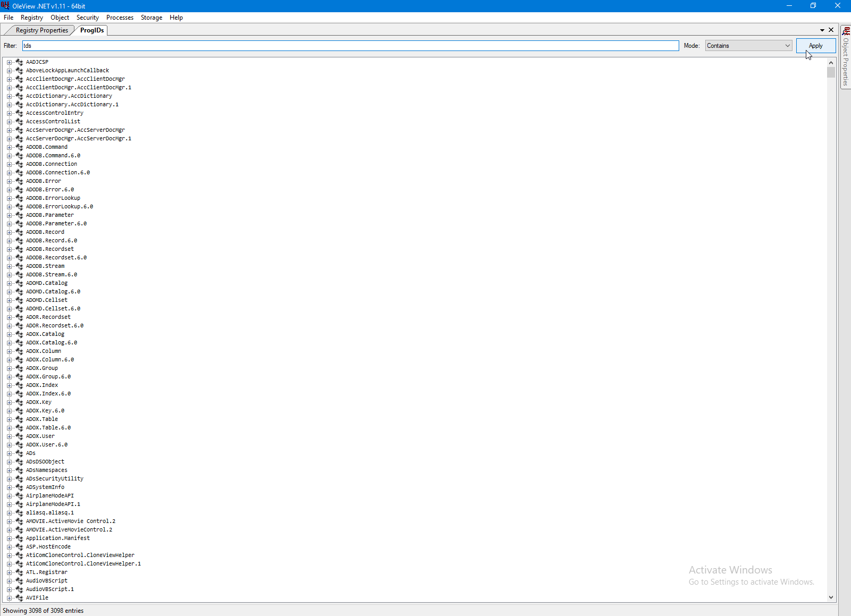This screenshot has width=851, height=616.
Task: Select the aliasq.aliasq.1 entry
Action: 50,513
